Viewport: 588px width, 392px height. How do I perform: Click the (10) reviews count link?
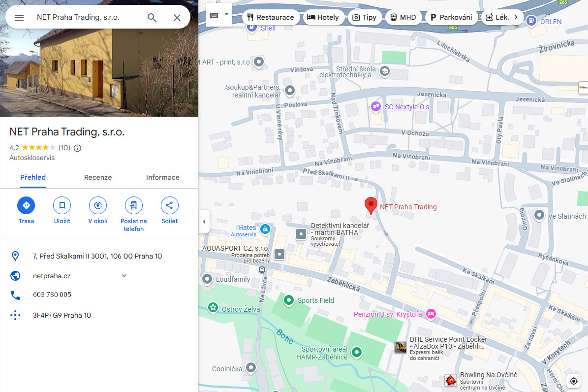64,148
